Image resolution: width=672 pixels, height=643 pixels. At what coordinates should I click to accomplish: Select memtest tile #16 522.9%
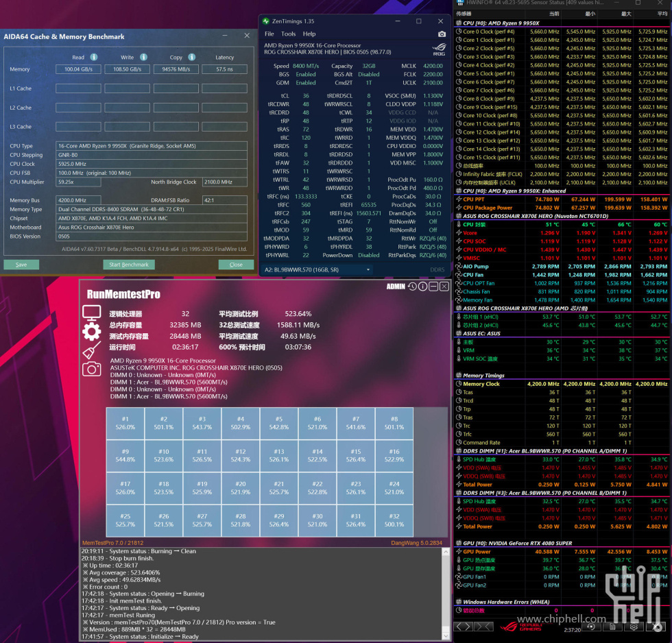(x=394, y=455)
